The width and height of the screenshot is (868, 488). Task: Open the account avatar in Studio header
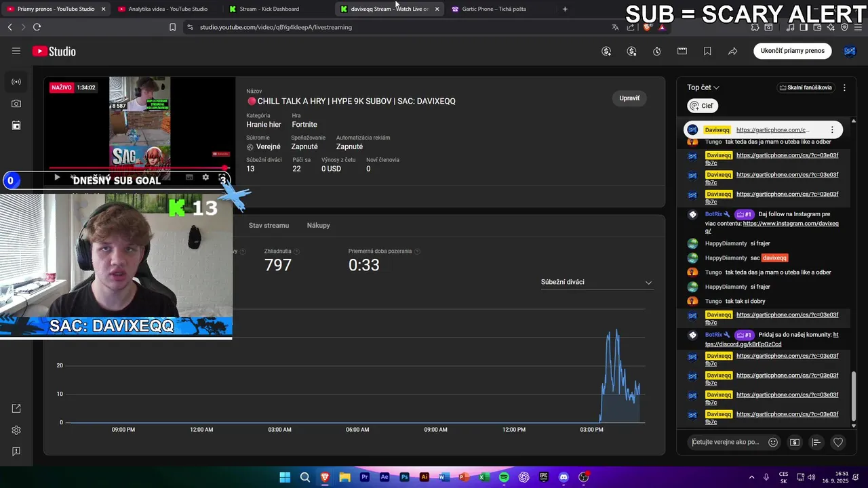[850, 52]
